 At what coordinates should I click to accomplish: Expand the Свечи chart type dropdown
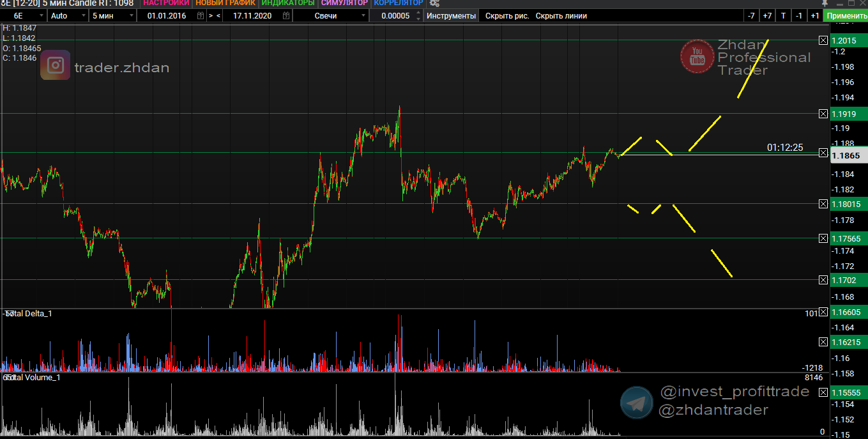point(363,15)
